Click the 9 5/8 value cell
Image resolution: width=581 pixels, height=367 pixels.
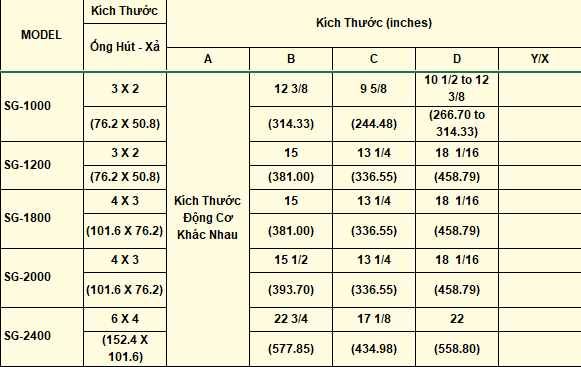pyautogui.click(x=374, y=89)
